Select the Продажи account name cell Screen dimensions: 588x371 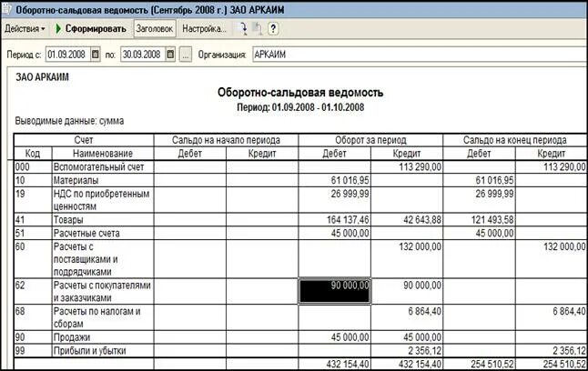pyautogui.click(x=102, y=336)
